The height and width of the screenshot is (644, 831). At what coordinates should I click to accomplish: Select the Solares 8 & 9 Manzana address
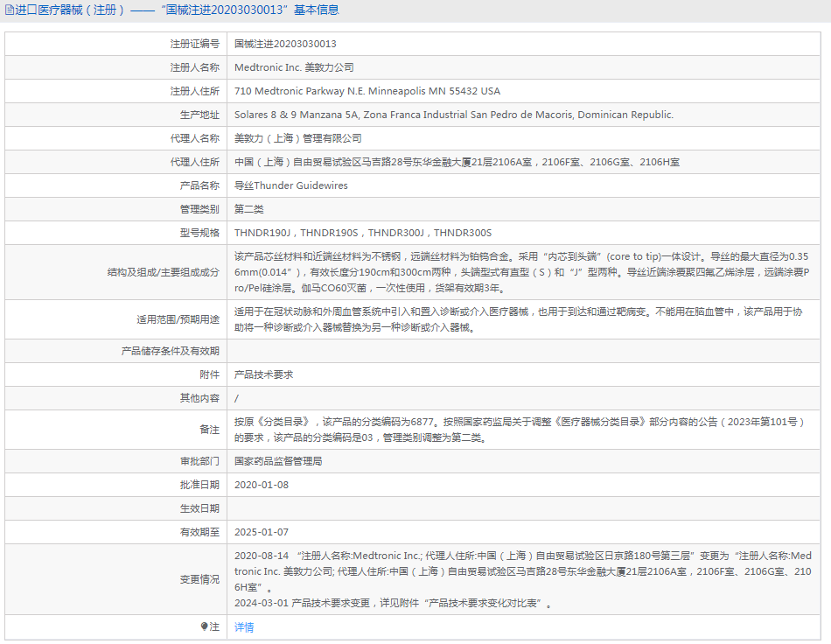pos(454,115)
